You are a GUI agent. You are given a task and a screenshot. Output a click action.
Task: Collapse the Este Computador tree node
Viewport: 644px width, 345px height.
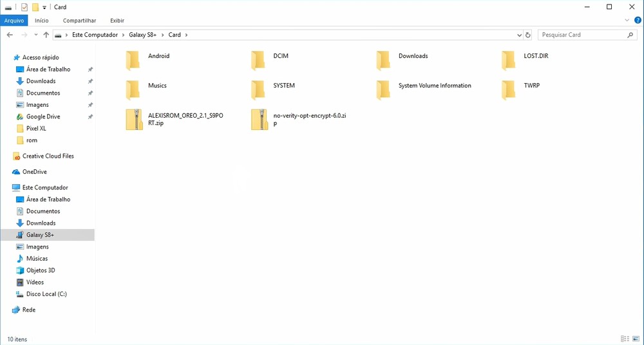pyautogui.click(x=8, y=188)
